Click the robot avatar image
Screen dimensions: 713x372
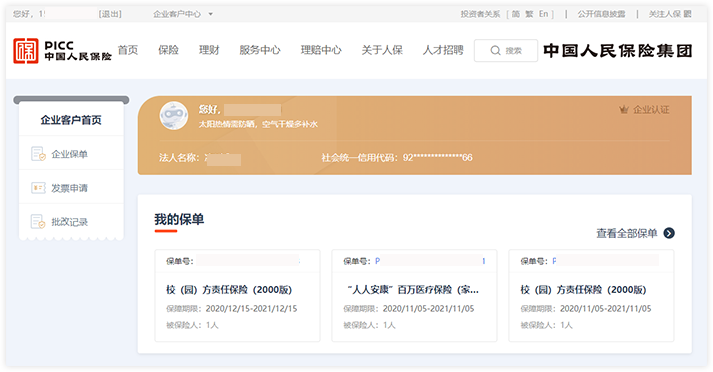point(174,115)
